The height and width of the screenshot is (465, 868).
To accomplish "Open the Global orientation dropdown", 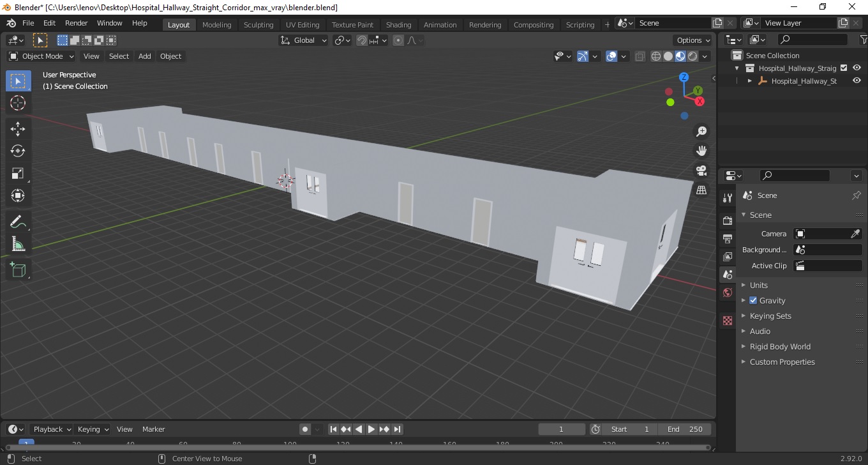I will pos(304,40).
